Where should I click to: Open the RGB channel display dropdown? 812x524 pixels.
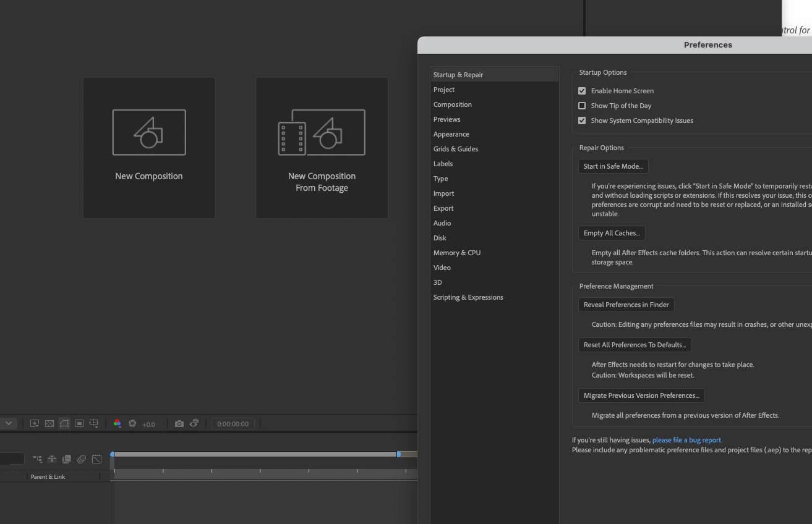(117, 423)
